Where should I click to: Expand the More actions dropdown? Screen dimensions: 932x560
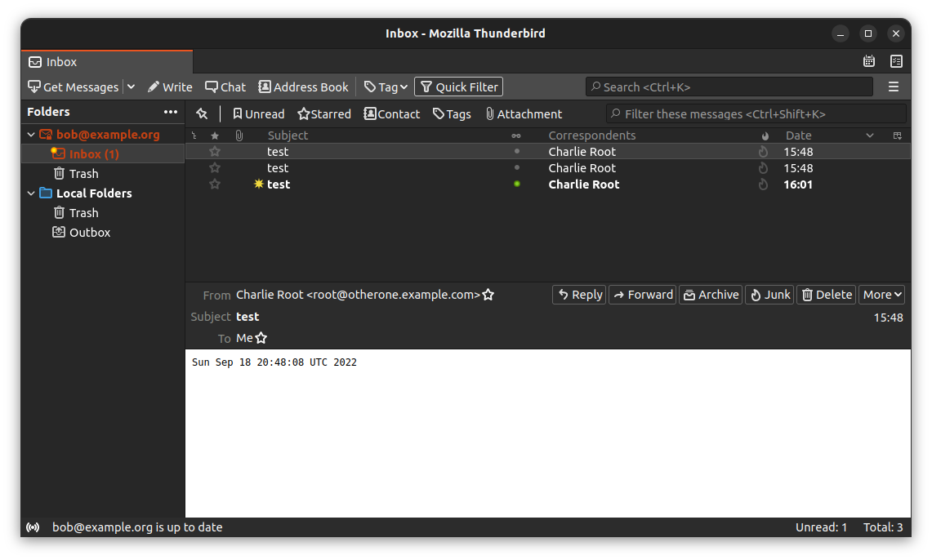tap(882, 295)
